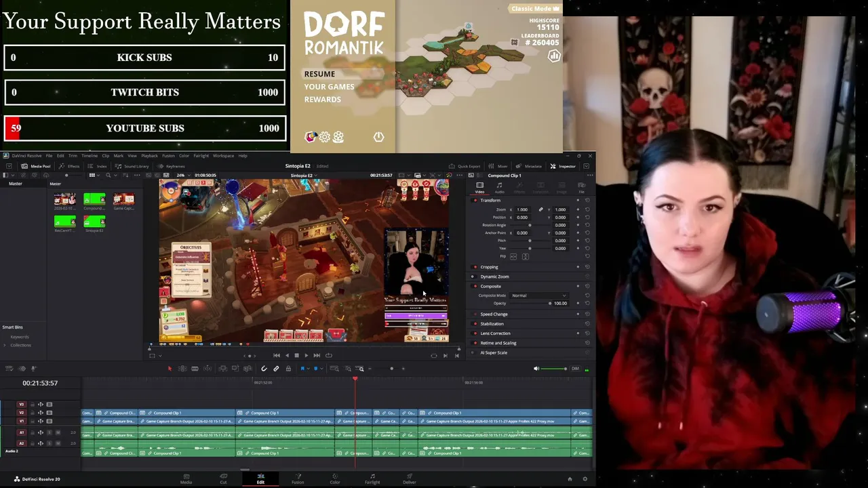Reset the Transform section
This screenshot has width=868, height=488.
point(587,201)
